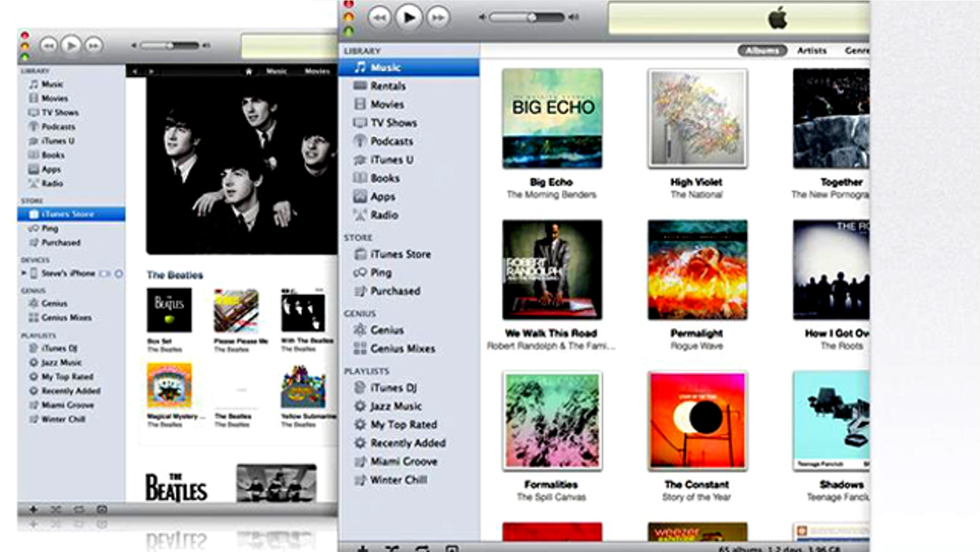The width and height of the screenshot is (980, 552).
Task: Adjust volume slider in back iTunes window
Action: tap(169, 46)
